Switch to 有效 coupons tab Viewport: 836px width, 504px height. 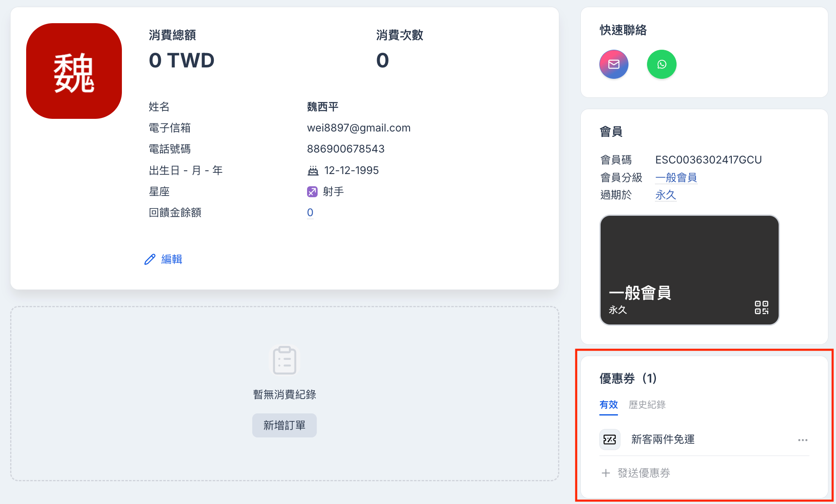click(608, 405)
